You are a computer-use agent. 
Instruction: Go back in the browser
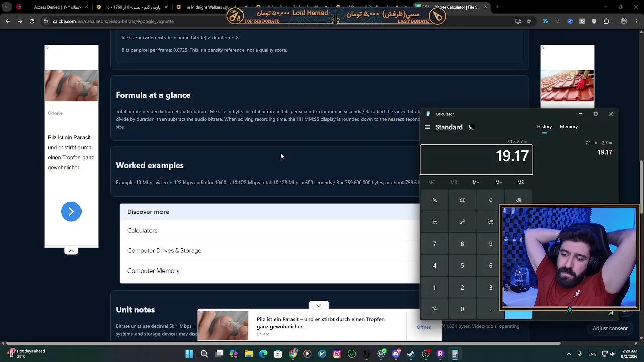[8, 21]
